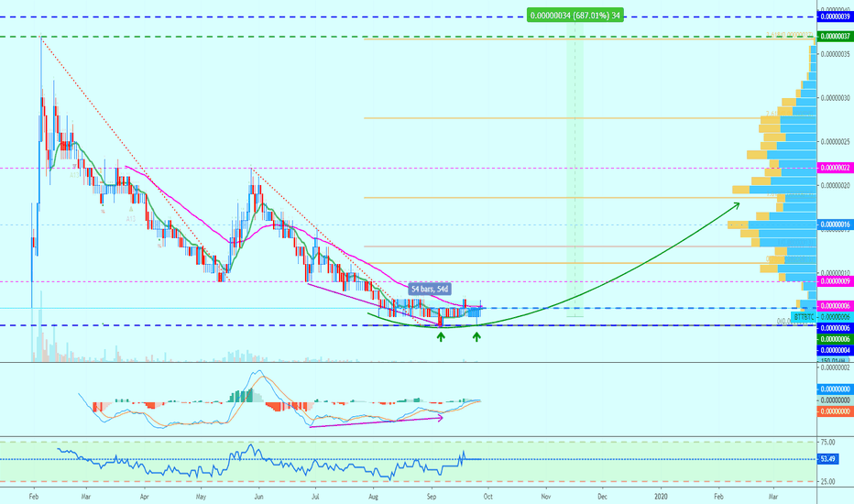Viewport: 854px width, 504px height.
Task: Select the green up arrow under late September candles
Action: click(476, 336)
